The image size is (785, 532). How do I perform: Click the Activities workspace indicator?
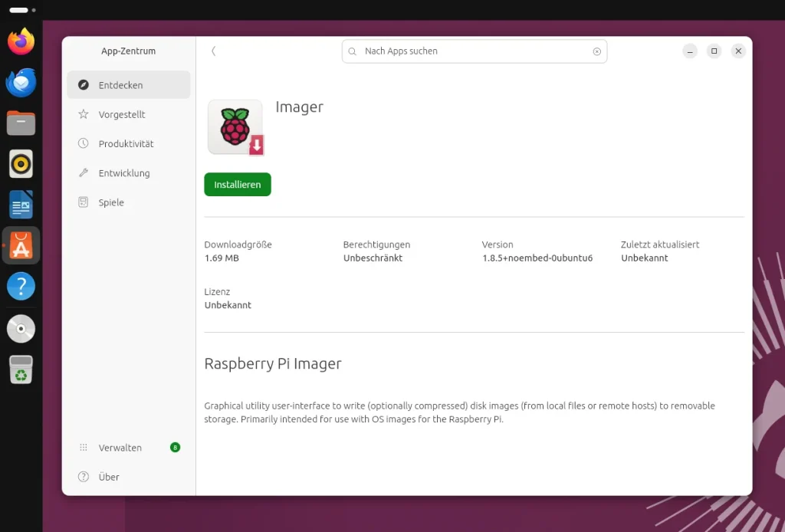[x=22, y=10]
